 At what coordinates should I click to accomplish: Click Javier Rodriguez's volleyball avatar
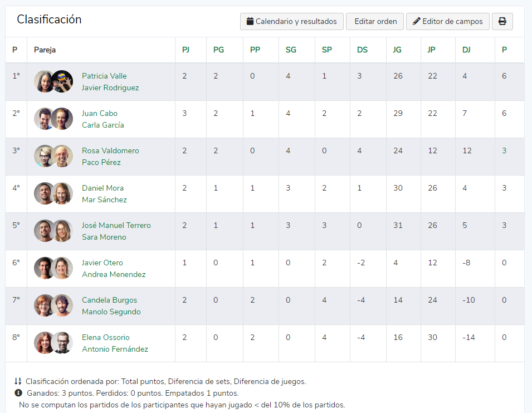[62, 81]
